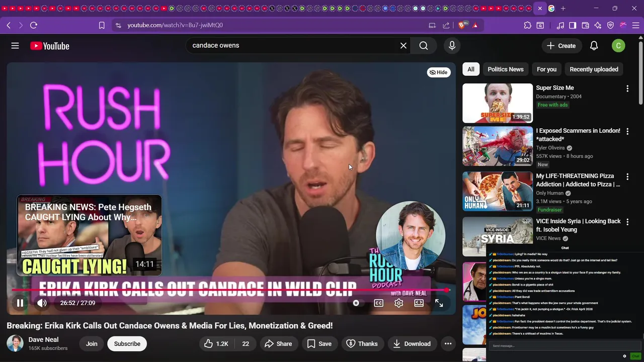Like the video (1.2K)
The image size is (644, 362).
click(216, 344)
